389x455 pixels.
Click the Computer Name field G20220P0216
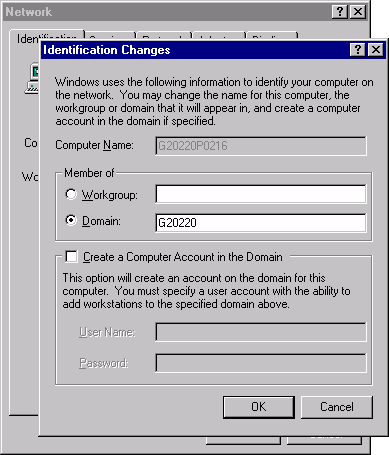[x=261, y=146]
